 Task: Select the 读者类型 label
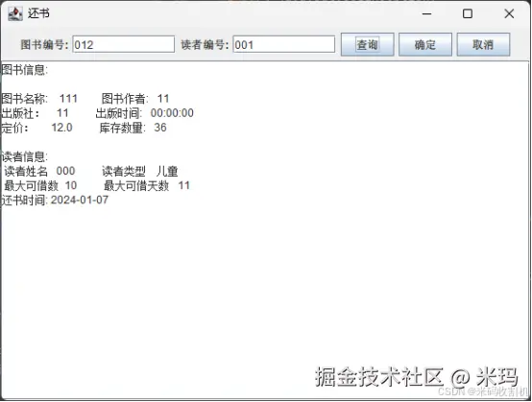(x=124, y=171)
